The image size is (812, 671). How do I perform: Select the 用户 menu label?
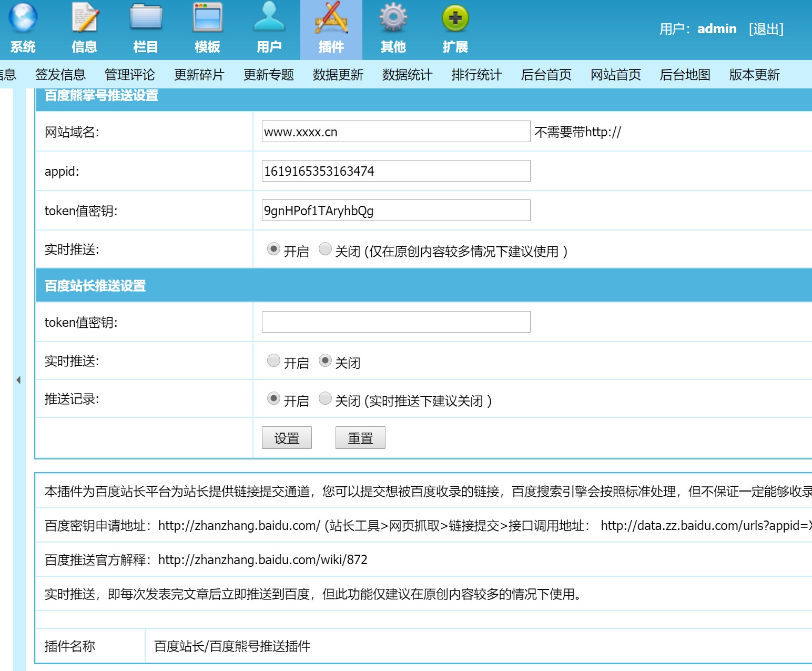(x=269, y=47)
